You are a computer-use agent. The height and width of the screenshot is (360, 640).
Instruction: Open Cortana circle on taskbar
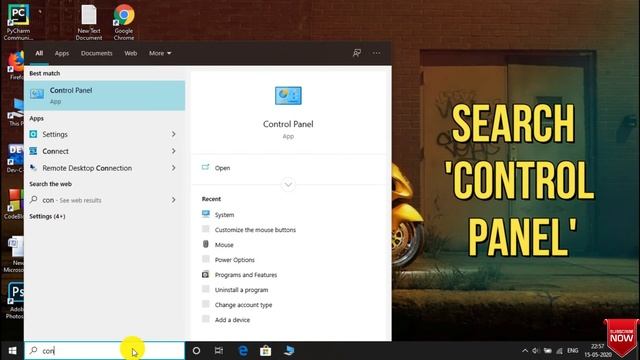click(x=196, y=351)
